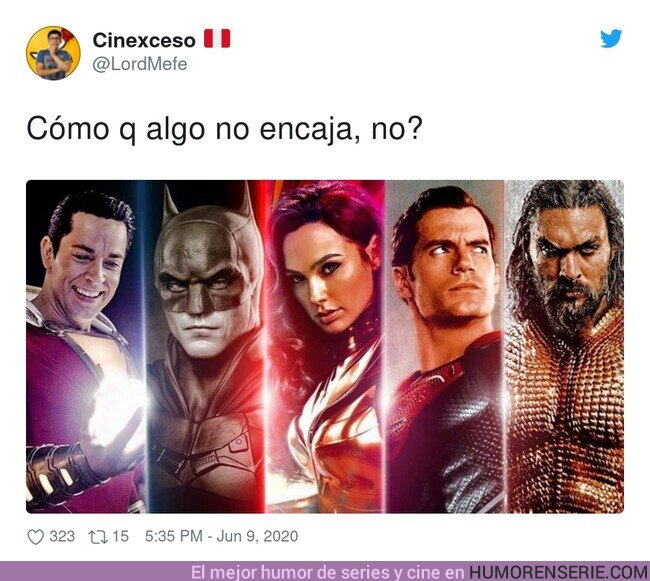The image size is (650, 581).
Task: Open the @LordMefe handle
Action: 140,64
